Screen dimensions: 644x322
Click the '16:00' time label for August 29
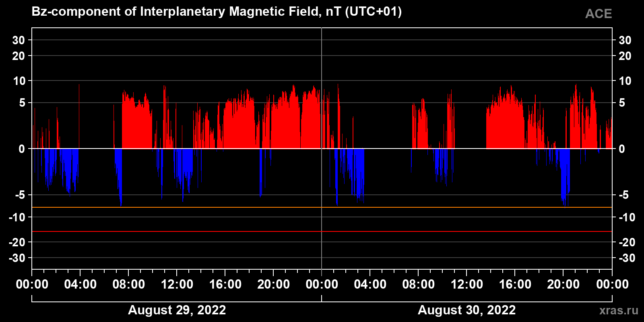(225, 284)
